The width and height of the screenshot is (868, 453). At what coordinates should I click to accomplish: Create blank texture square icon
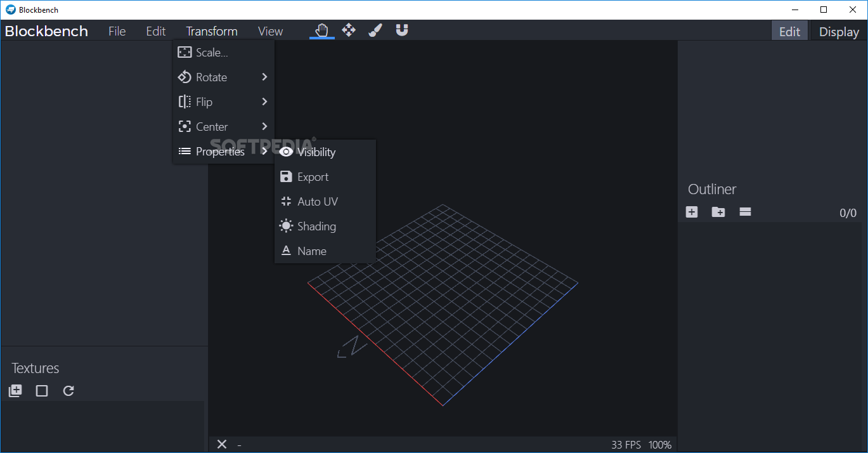[x=42, y=391]
